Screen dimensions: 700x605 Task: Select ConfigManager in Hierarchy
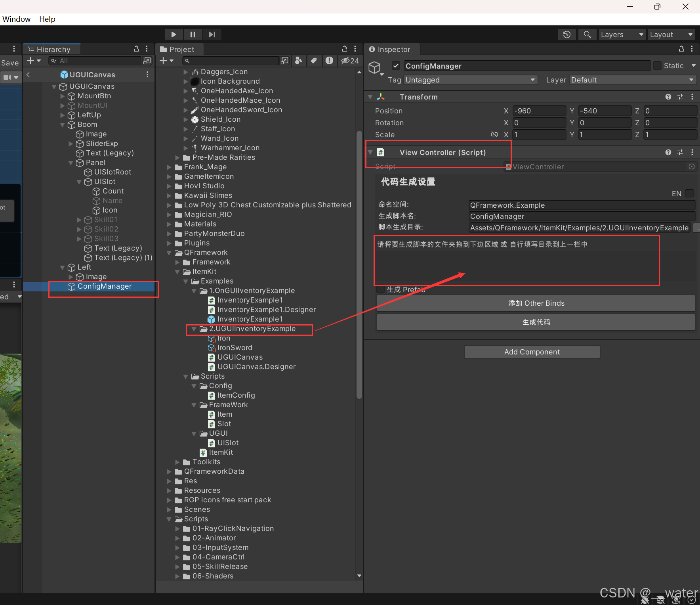coord(89,286)
